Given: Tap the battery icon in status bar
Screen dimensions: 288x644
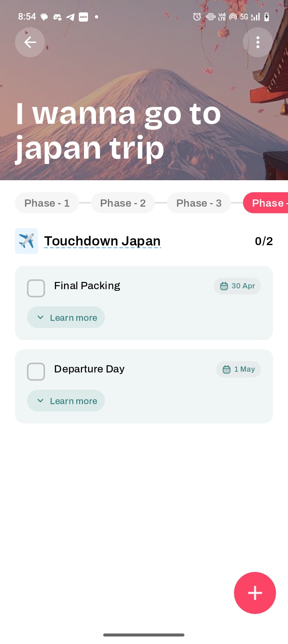Looking at the screenshot, I should (267, 17).
